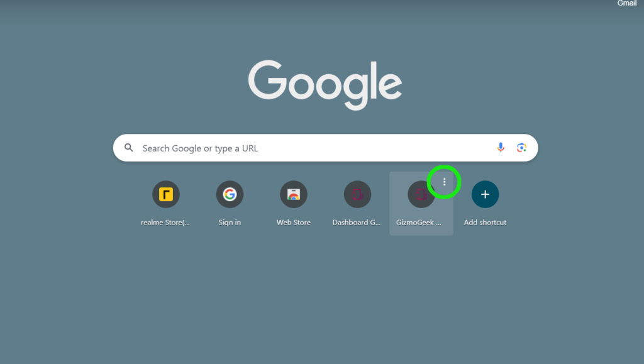Viewport: 644px width, 364px height.
Task: Start voice search with microphone icon
Action: pos(500,148)
